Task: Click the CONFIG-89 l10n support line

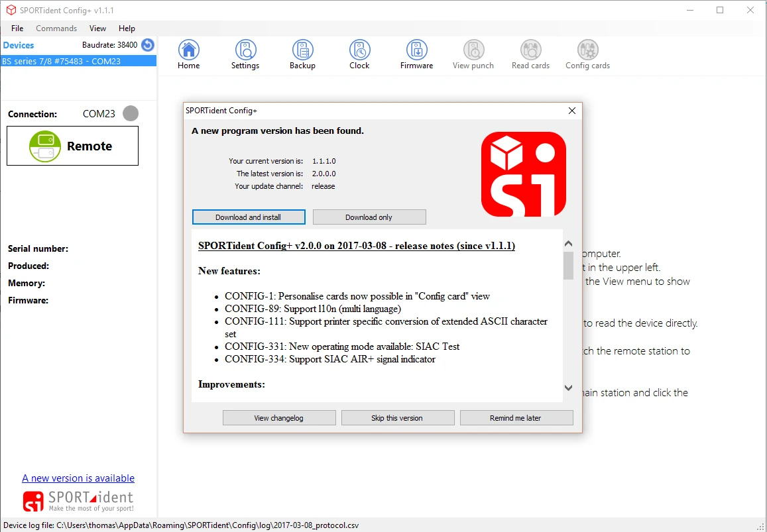Action: click(x=313, y=309)
